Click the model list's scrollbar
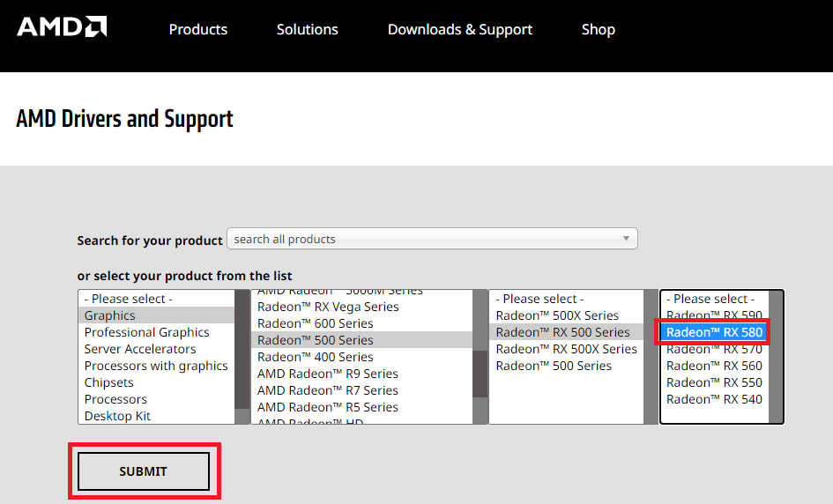The width and height of the screenshot is (833, 504). [776, 357]
